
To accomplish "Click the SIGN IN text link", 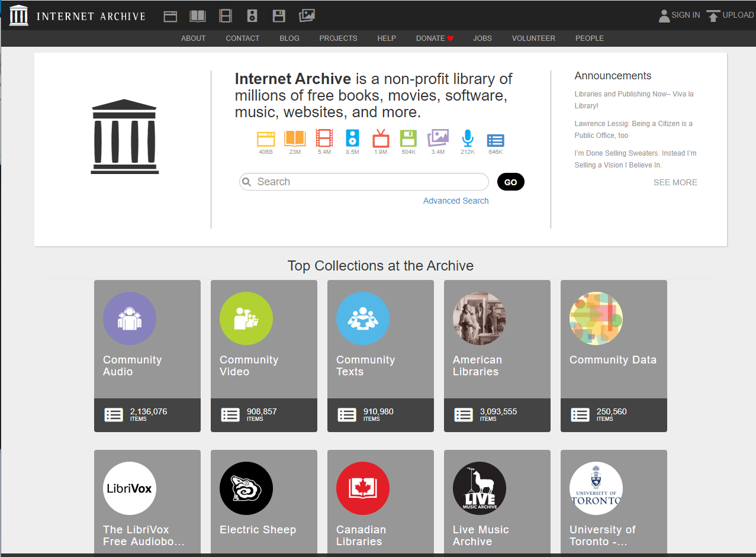I will [x=686, y=15].
